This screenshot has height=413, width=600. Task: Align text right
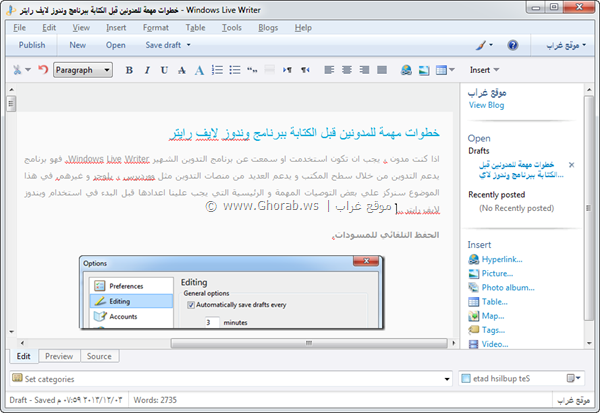click(364, 70)
